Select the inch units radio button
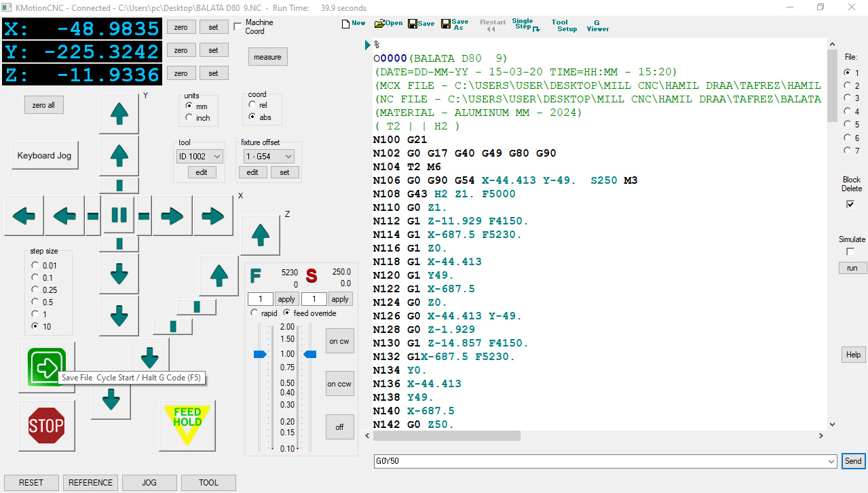 point(189,118)
